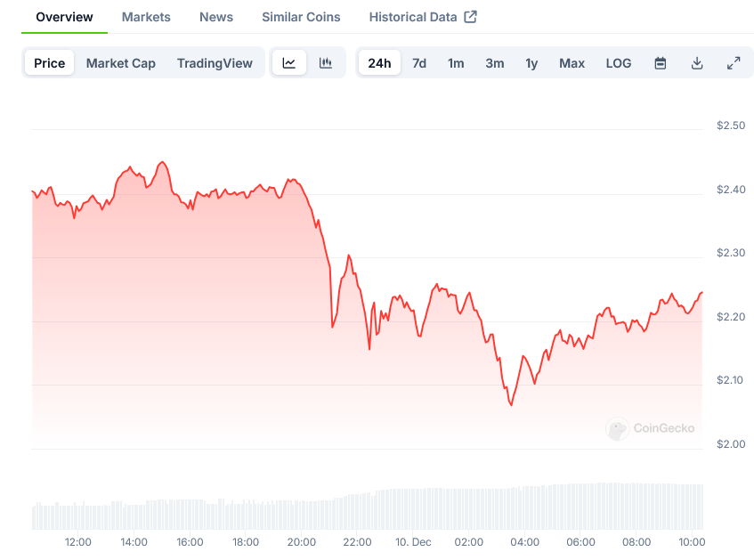Switch to candlestick chart icon

click(x=326, y=63)
